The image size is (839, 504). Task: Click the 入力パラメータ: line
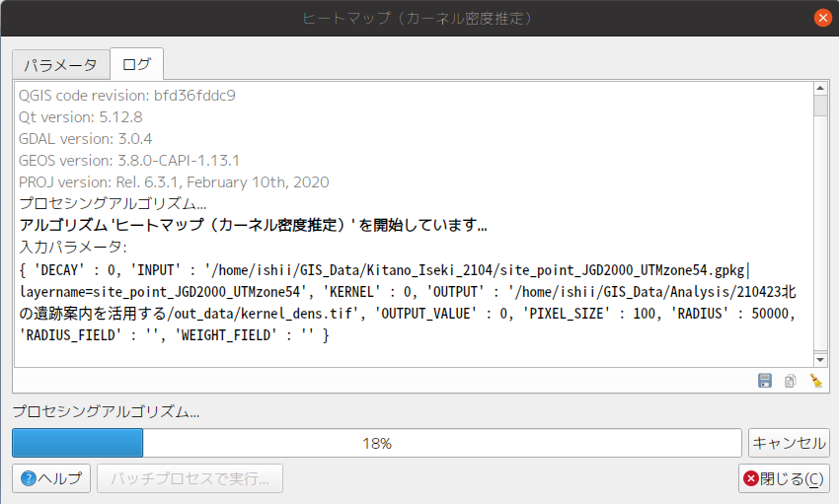[73, 247]
